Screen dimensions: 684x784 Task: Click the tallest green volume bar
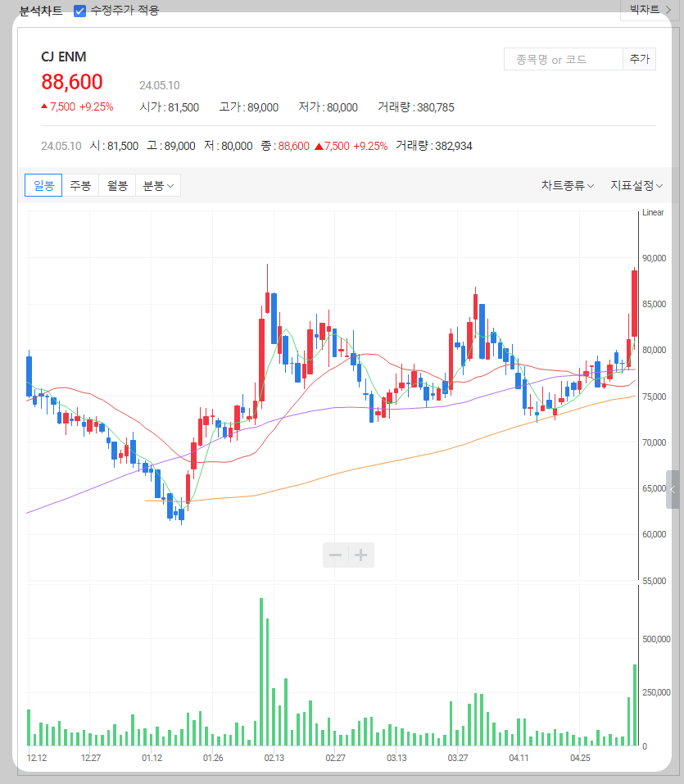(x=261, y=672)
